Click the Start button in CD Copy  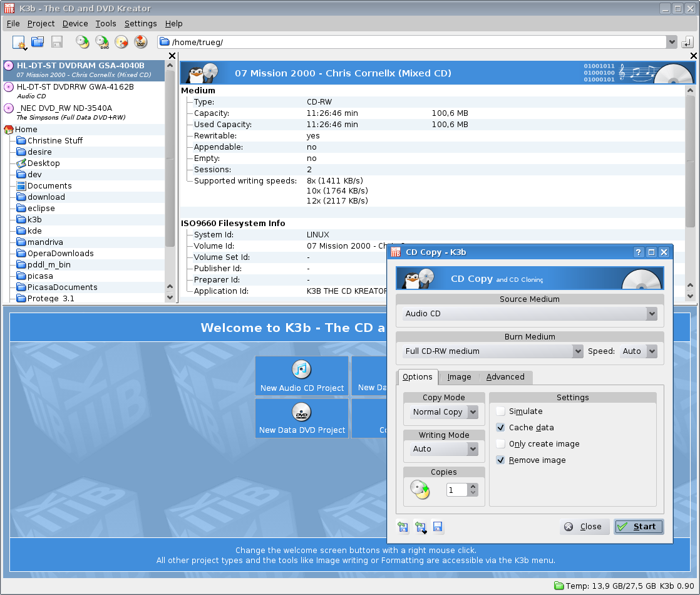(639, 527)
